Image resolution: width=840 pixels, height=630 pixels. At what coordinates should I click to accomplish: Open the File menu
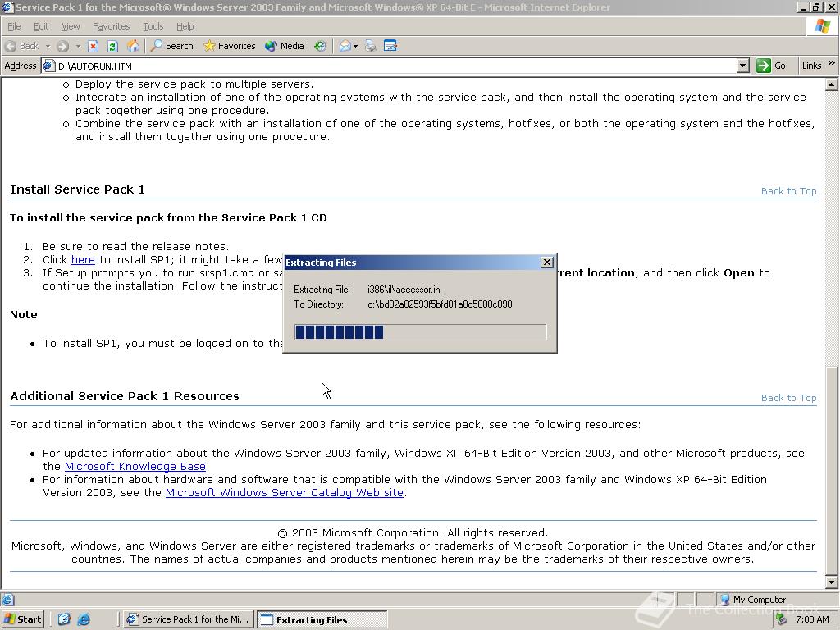click(14, 26)
